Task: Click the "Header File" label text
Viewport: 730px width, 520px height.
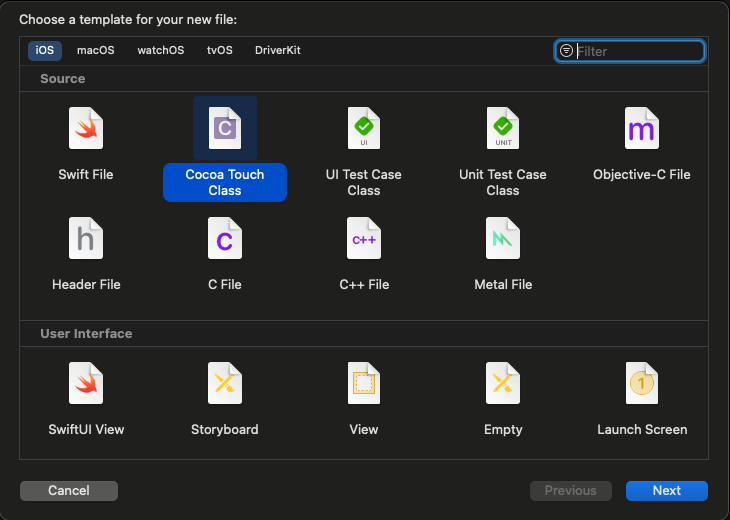Action: [86, 284]
